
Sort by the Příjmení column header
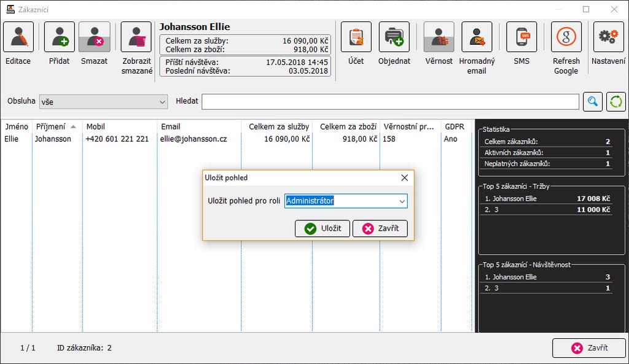coord(57,126)
